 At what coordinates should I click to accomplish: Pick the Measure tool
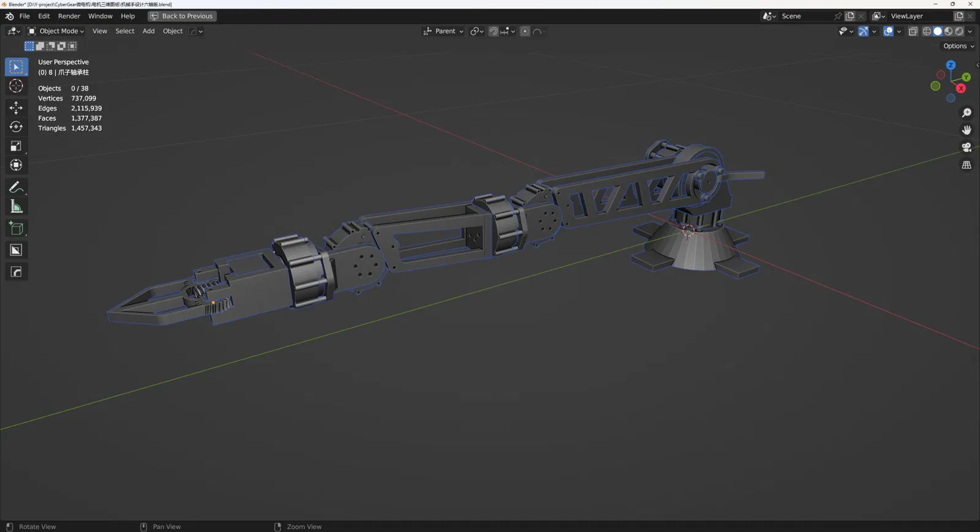coord(16,206)
